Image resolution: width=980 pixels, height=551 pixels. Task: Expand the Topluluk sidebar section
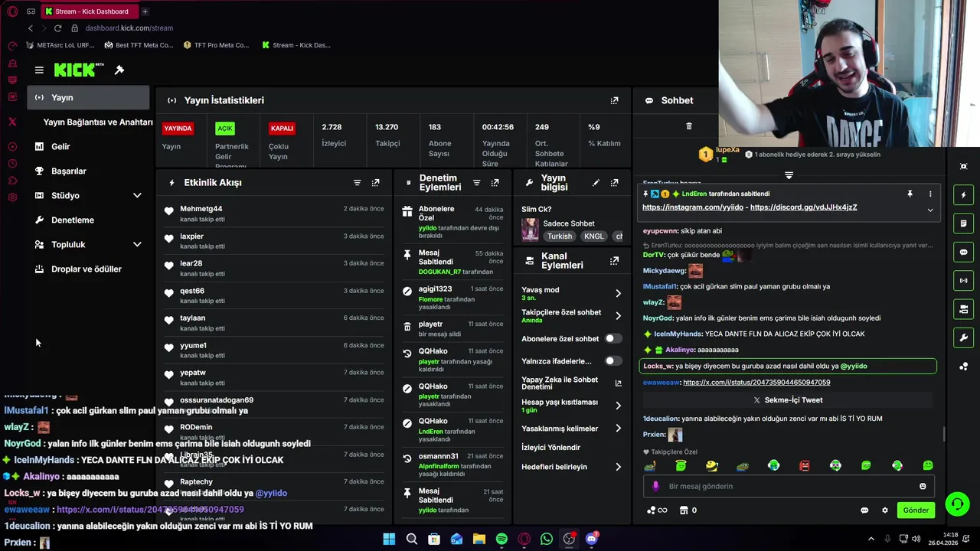point(137,244)
